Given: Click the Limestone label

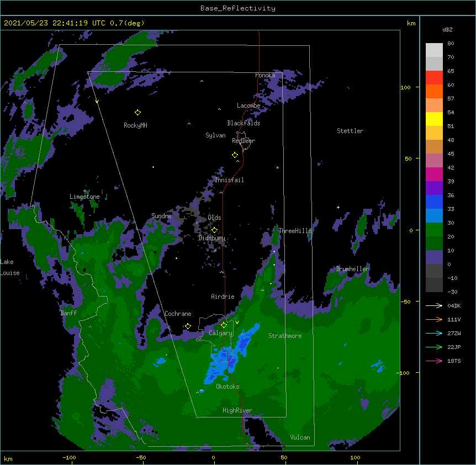Looking at the screenshot, I should click(84, 197).
